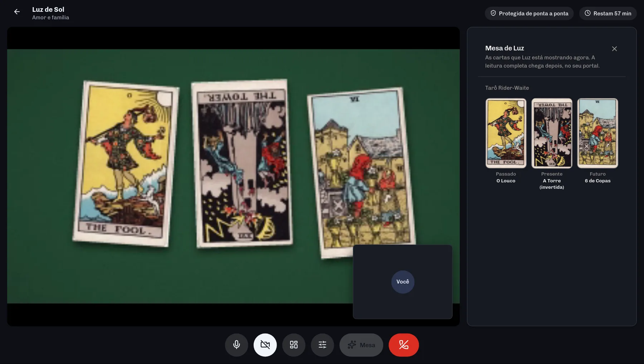Mute the microphone
Screen dimensions: 644x364
[x=236, y=345]
